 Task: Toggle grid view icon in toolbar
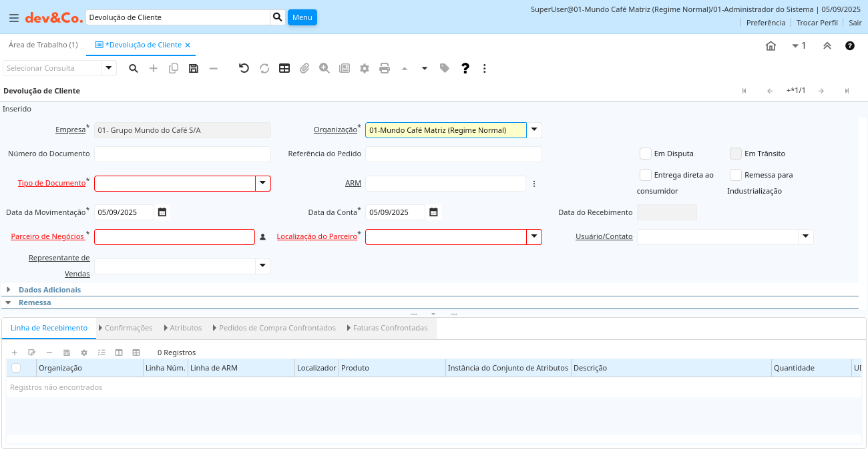284,68
